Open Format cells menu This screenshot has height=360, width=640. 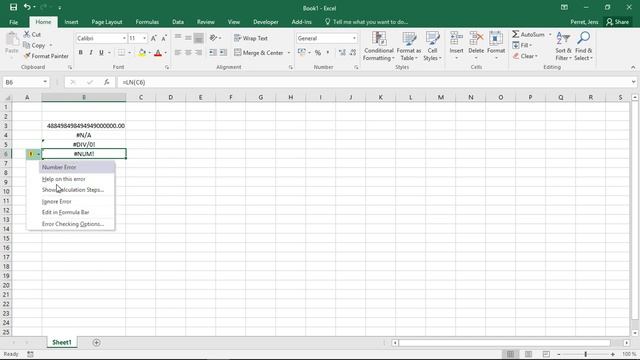496,46
